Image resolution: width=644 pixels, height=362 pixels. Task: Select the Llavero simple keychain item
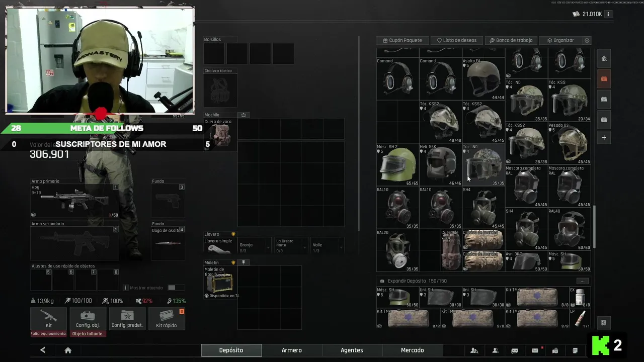pos(220,245)
